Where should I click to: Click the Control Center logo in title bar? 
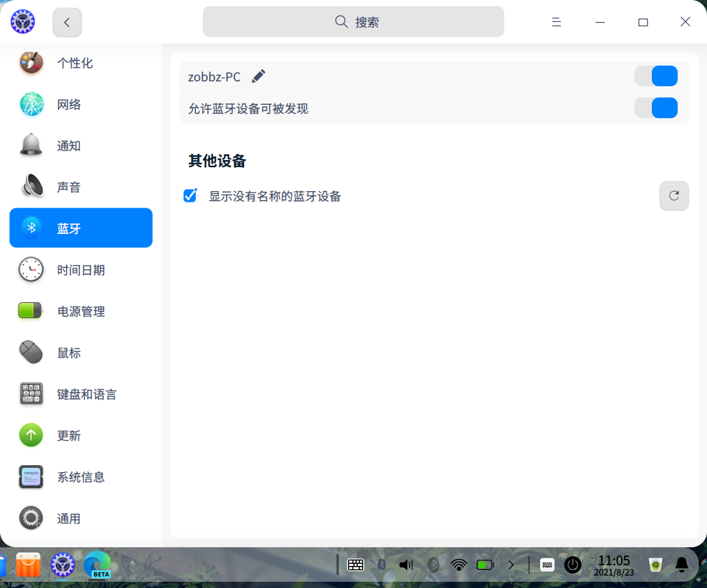[23, 21]
